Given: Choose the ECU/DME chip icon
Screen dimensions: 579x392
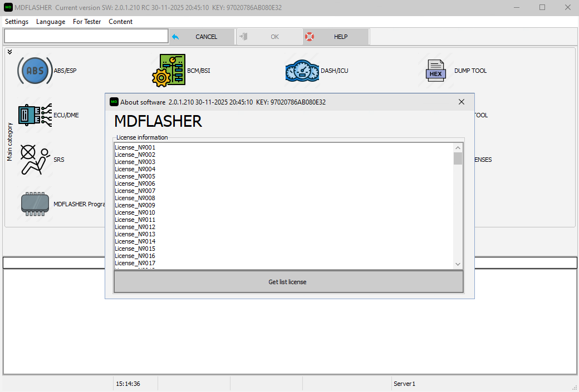Looking at the screenshot, I should pos(35,115).
